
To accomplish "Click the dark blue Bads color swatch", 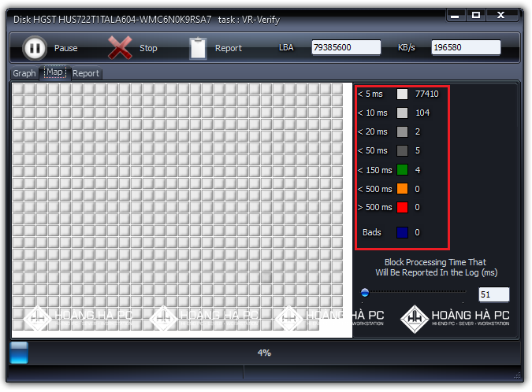I will pyautogui.click(x=402, y=232).
